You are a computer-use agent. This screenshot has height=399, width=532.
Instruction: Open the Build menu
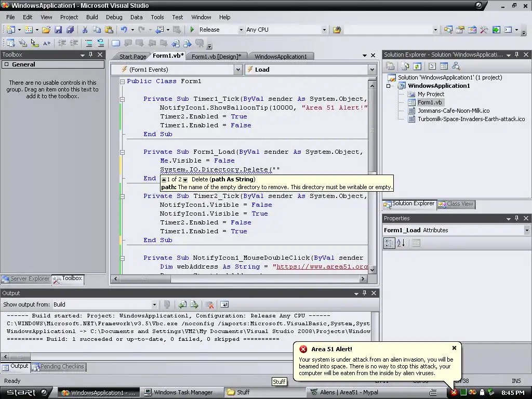coord(92,17)
